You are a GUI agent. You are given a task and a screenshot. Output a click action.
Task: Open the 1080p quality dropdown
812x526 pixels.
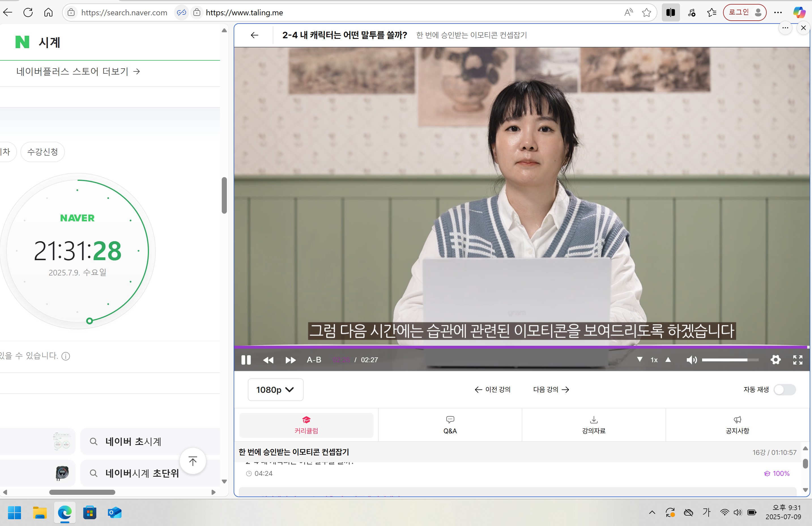click(x=275, y=389)
